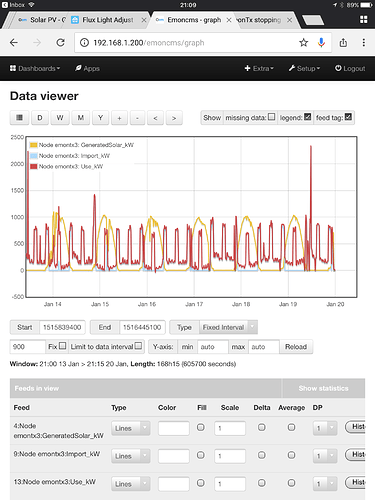Click Show statistics header button
This screenshot has width=375, height=500.
[323, 388]
